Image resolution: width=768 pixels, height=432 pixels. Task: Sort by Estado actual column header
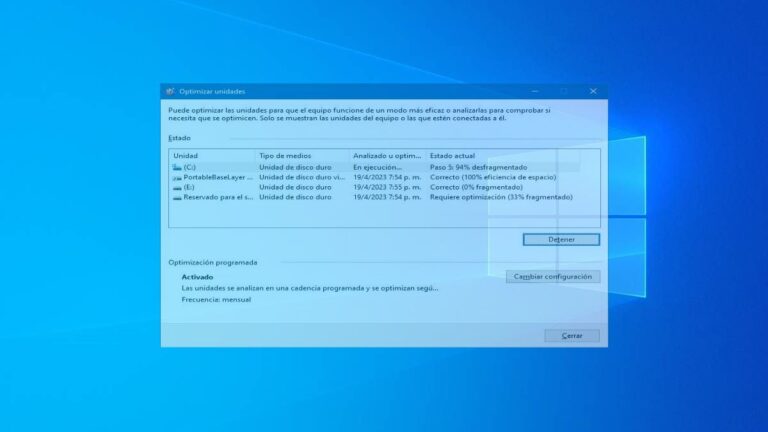pyautogui.click(x=452, y=156)
